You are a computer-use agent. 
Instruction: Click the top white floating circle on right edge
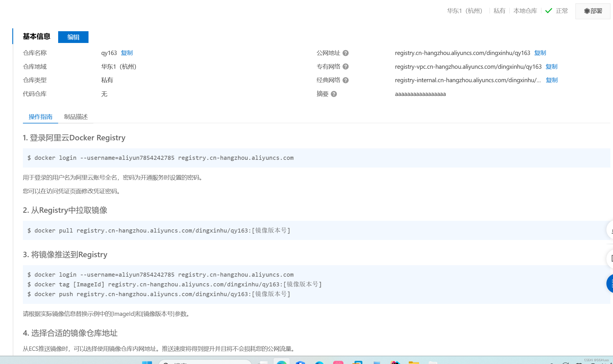click(x=610, y=230)
